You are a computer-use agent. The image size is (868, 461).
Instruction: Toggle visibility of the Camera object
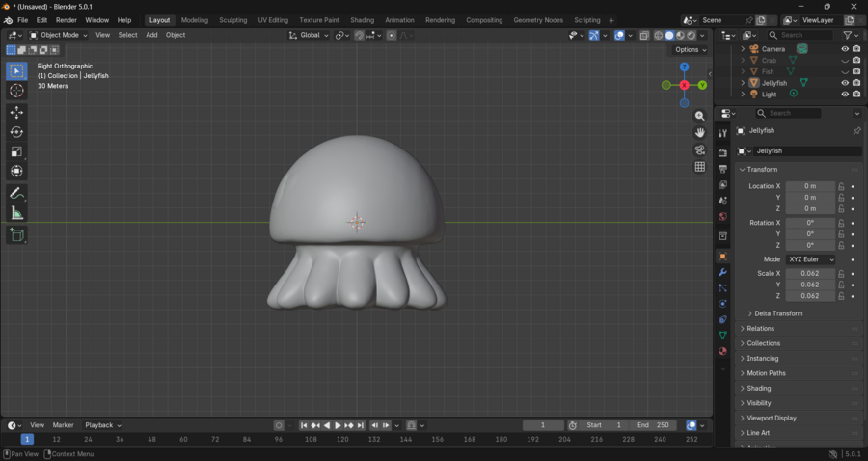tap(845, 49)
